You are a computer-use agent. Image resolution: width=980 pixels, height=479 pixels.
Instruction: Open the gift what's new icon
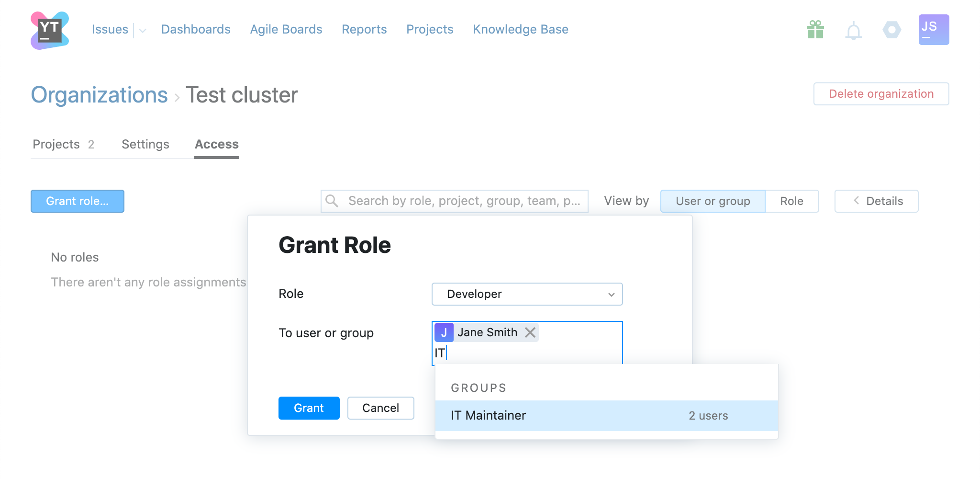tap(815, 30)
